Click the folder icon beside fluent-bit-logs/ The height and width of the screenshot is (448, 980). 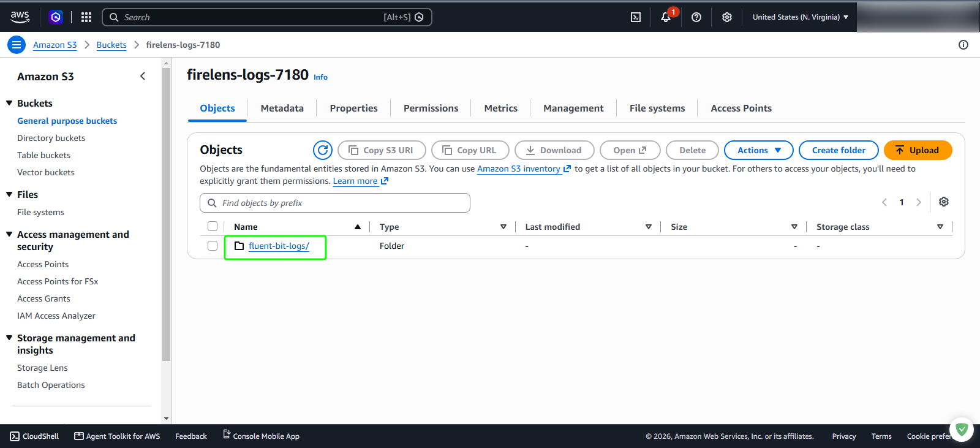239,246
